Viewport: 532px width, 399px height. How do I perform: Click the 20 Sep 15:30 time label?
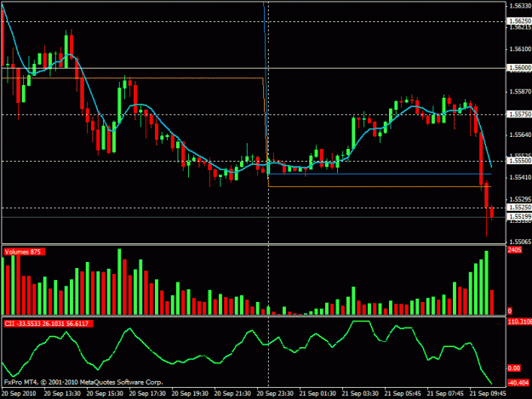tap(105, 394)
